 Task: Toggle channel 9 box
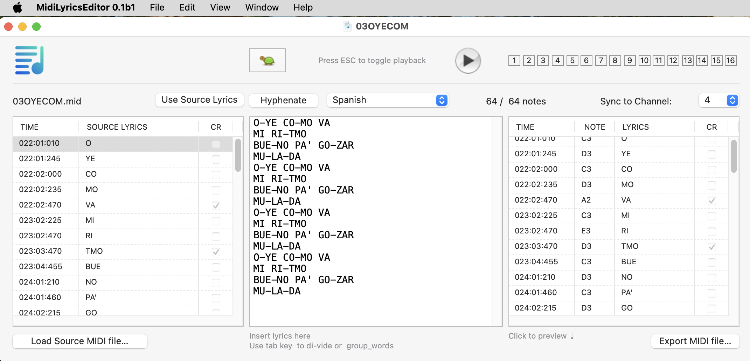630,60
